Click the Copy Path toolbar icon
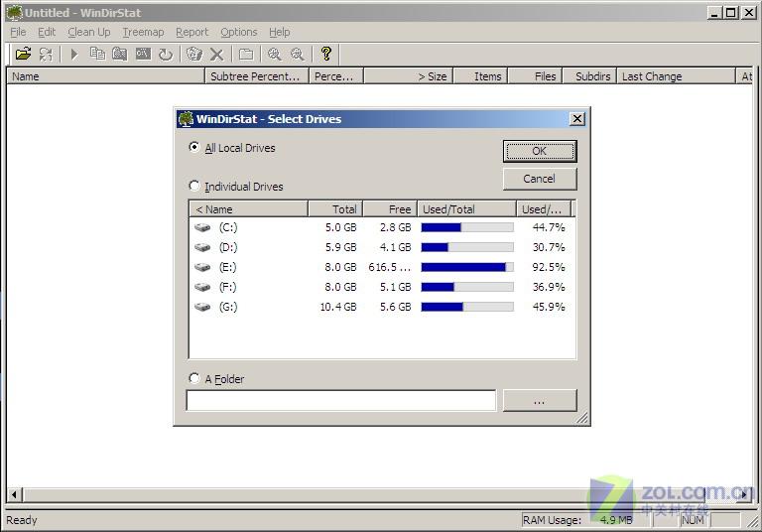The width and height of the screenshot is (762, 532). coord(97,54)
